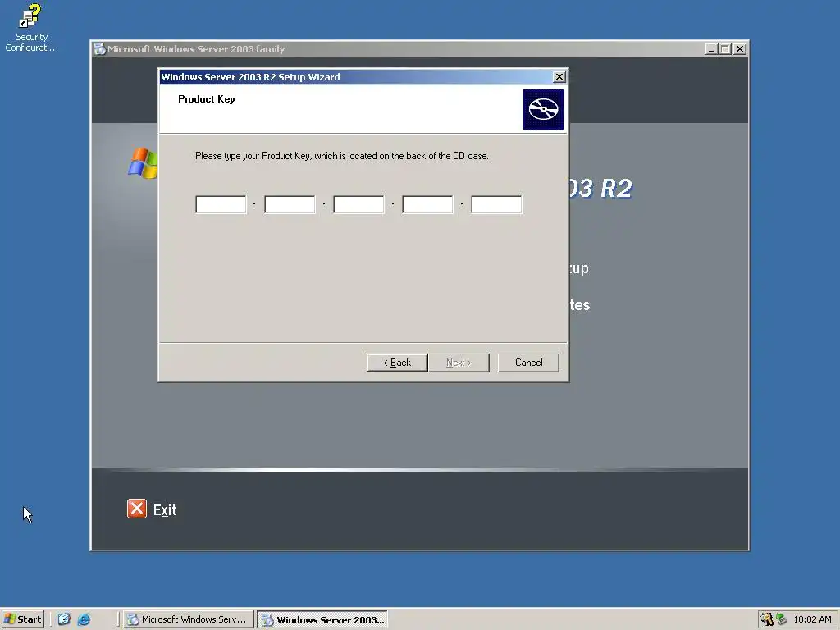The height and width of the screenshot is (630, 840).
Task: Click the Microsoft Windows Server 2003 family title icon
Action: point(99,49)
